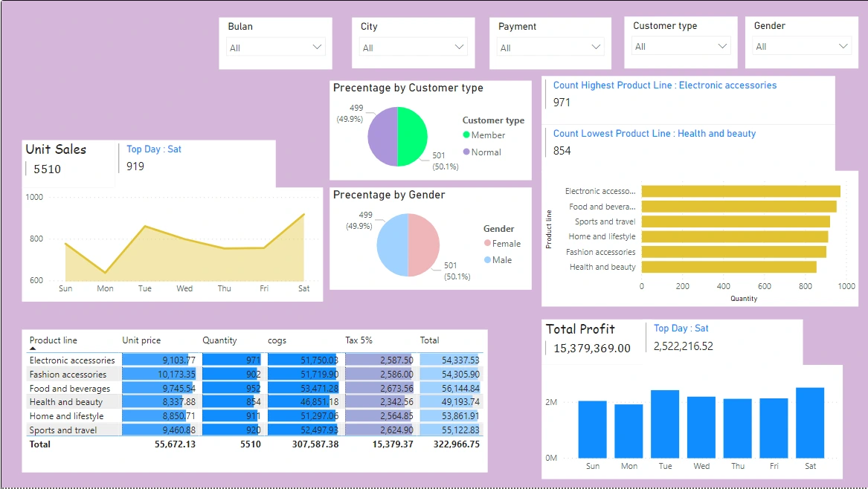The height and width of the screenshot is (489, 868).
Task: Click the Mon dip on unit sales line
Action: pos(105,272)
